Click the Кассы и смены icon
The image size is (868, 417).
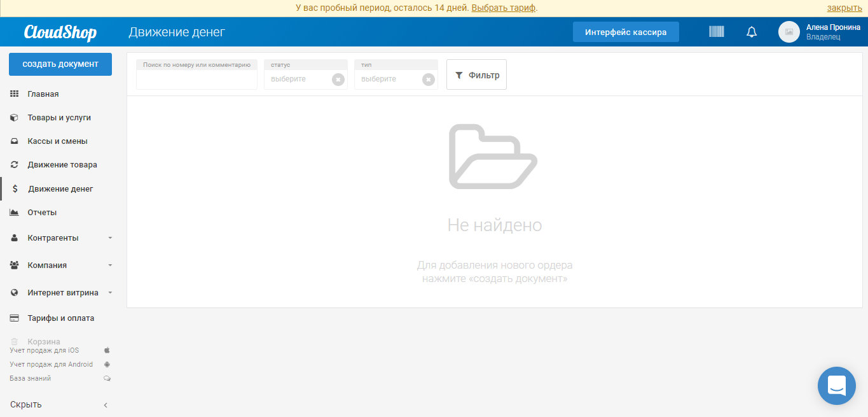click(x=13, y=141)
